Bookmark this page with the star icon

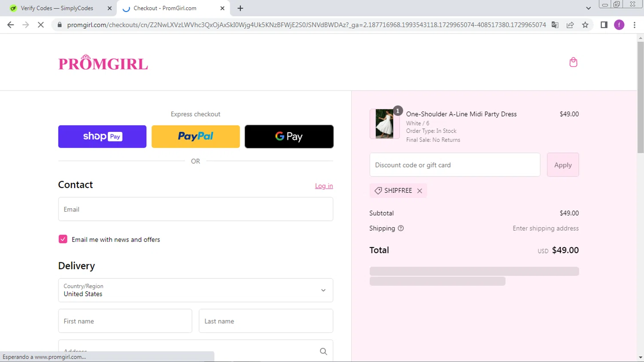pos(585,25)
